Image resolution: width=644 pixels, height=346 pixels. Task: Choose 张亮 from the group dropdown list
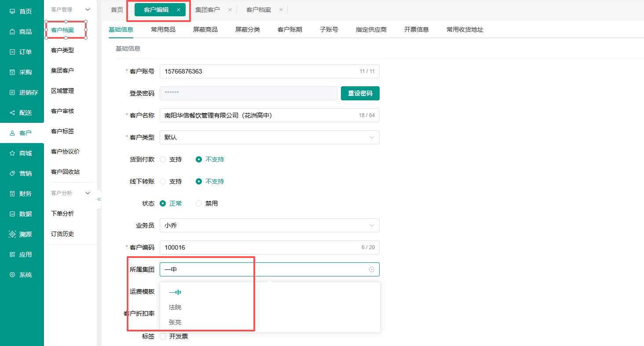(x=270, y=322)
